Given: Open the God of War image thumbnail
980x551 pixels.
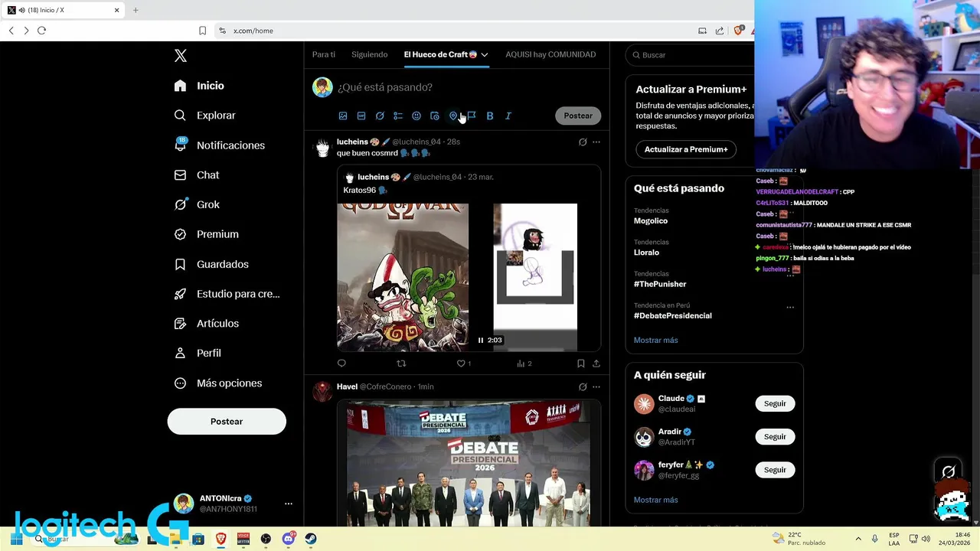Looking at the screenshot, I should [403, 277].
